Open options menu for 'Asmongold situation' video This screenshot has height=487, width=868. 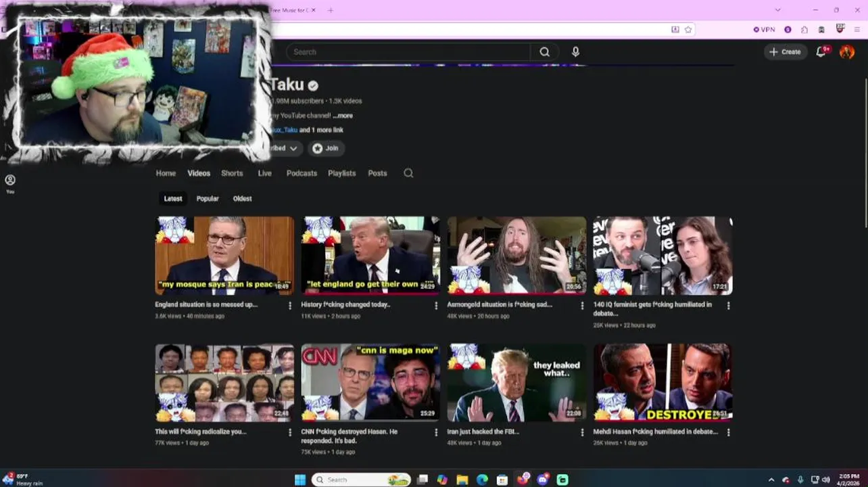click(582, 306)
